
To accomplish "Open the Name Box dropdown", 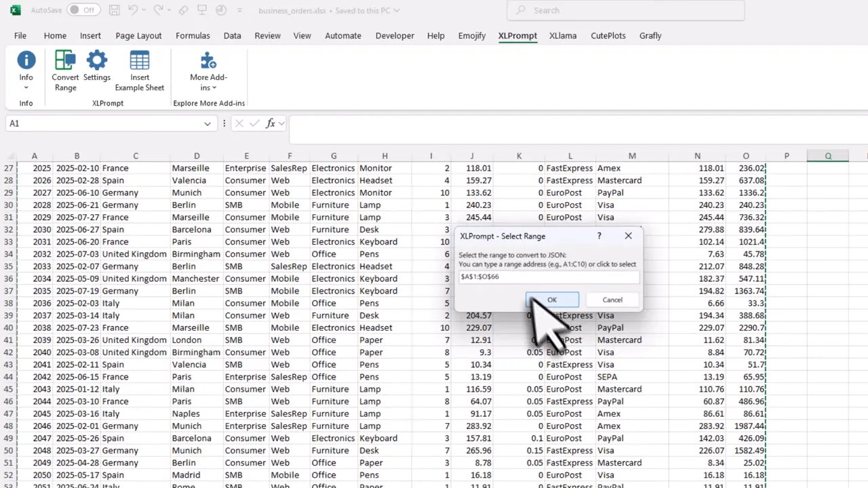I will pyautogui.click(x=208, y=123).
